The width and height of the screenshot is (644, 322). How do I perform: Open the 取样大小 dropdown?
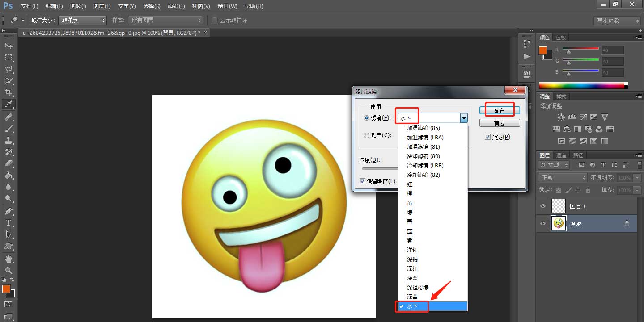pos(82,20)
